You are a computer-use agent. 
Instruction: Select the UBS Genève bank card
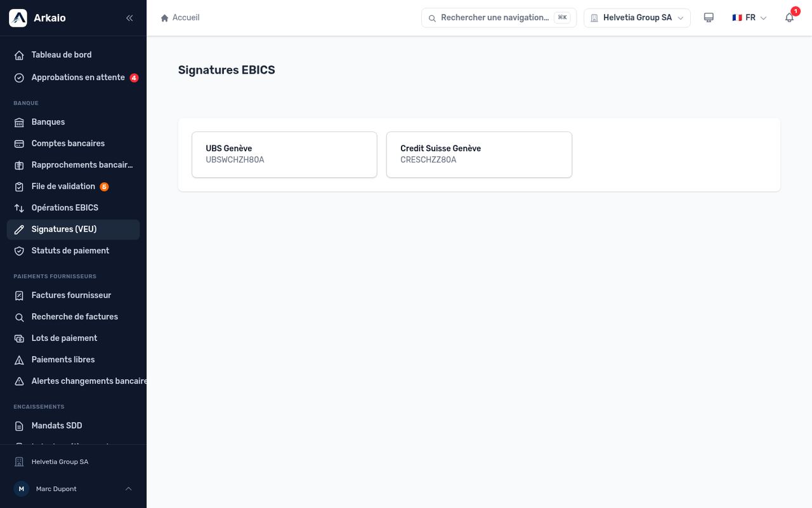pyautogui.click(x=284, y=154)
